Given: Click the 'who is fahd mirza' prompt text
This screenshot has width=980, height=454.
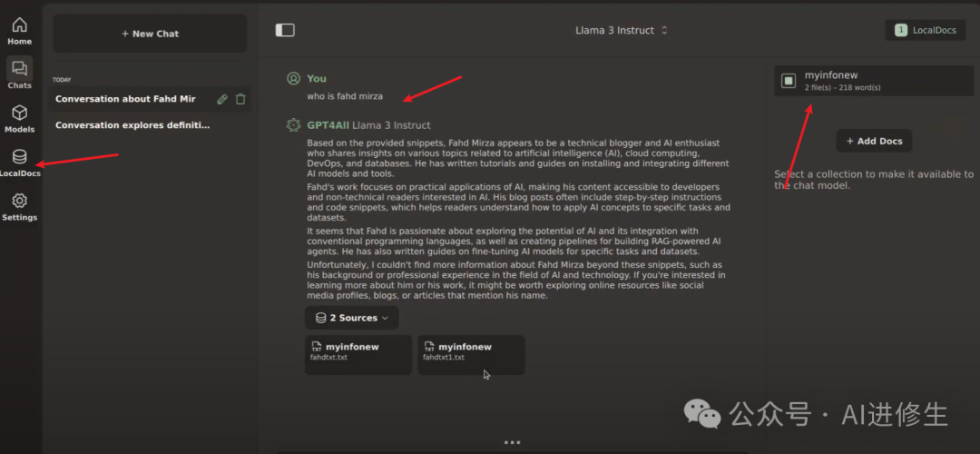Looking at the screenshot, I should click(x=345, y=96).
